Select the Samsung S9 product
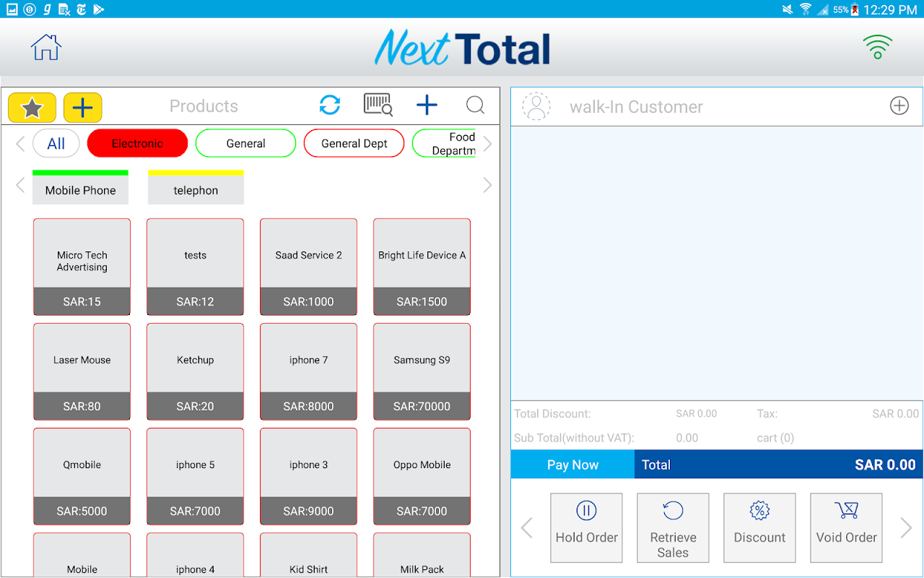Image resolution: width=924 pixels, height=578 pixels. click(x=422, y=371)
